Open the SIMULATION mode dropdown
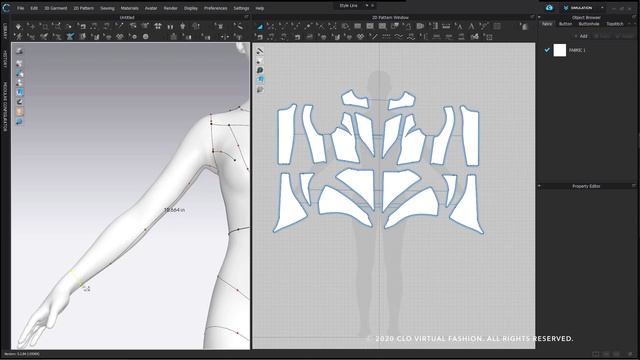This screenshot has width=640, height=360. (602, 8)
